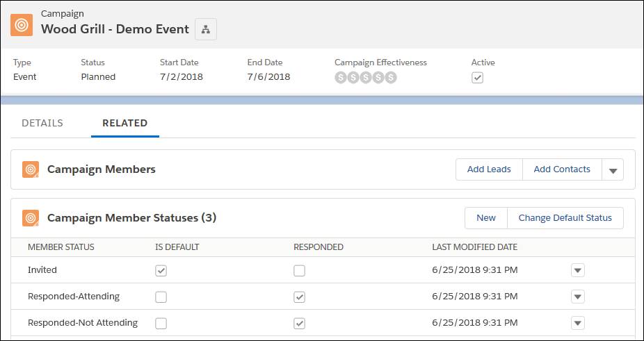Screen dimensions: 644x341
Task: Open the campaign hierarchy icon button
Action: (x=206, y=29)
